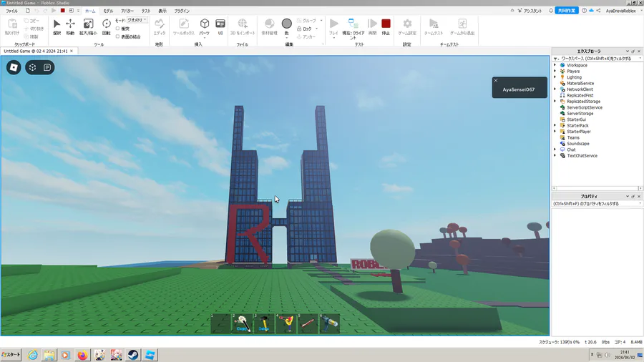This screenshot has width=644, height=362.
Task: Toggle アンカー (Anchor) in edit group
Action: 306,36
